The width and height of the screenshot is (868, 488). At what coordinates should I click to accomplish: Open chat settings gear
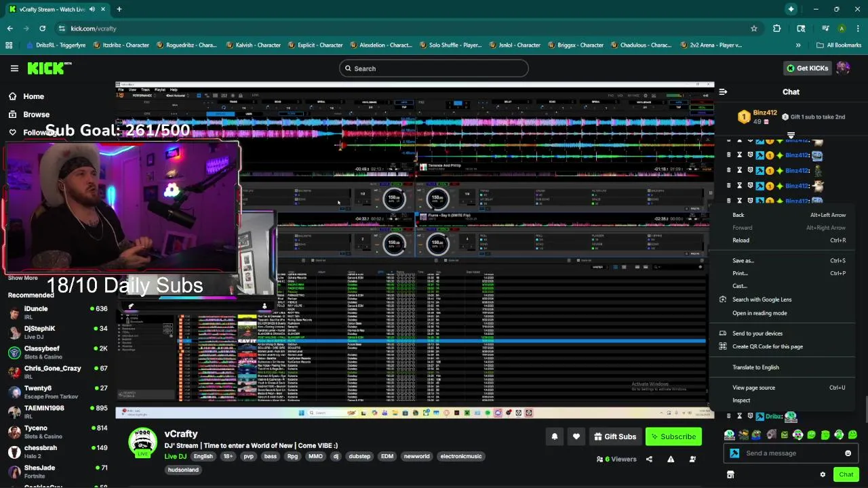(823, 474)
